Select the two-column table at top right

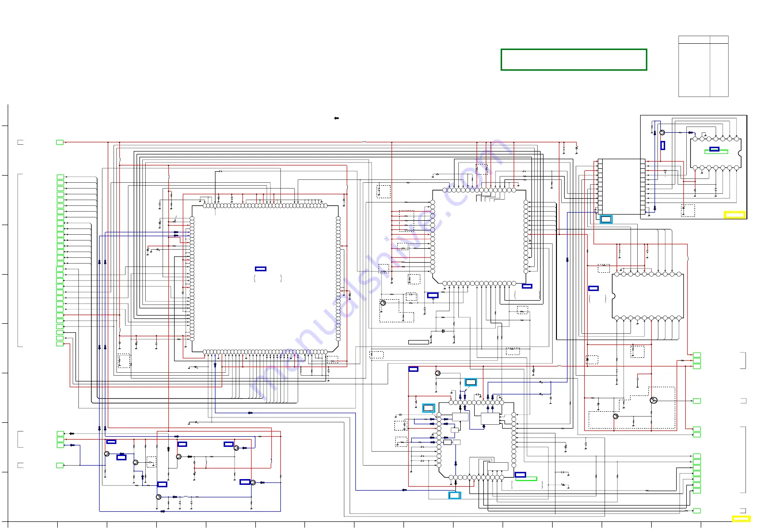coord(703,66)
